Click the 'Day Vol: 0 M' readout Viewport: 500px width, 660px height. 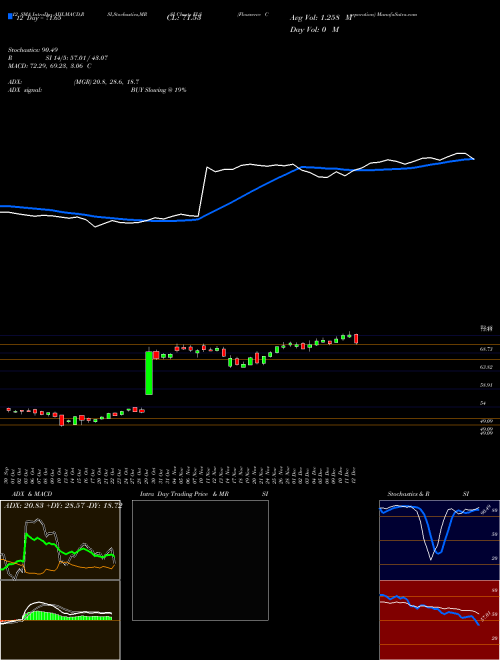click(314, 29)
